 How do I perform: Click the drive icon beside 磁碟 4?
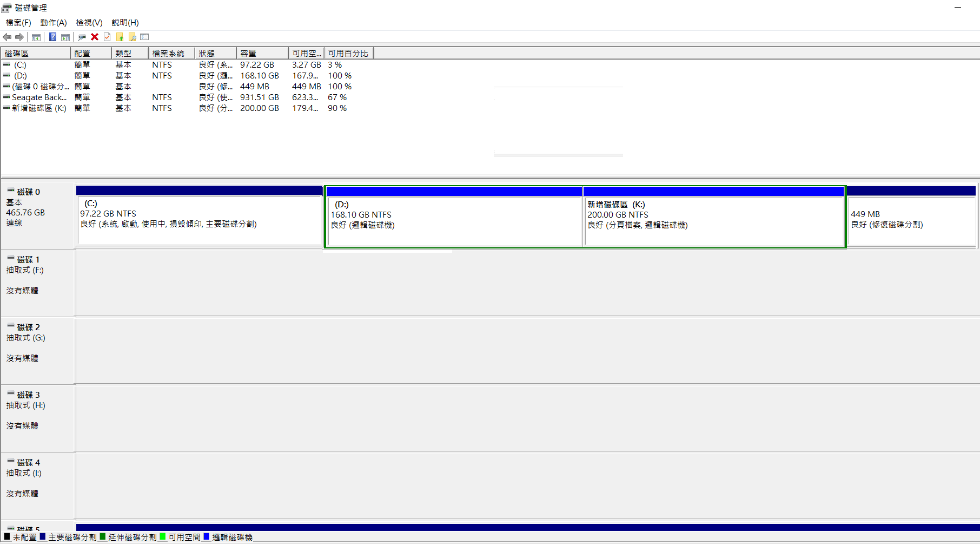[11, 461]
